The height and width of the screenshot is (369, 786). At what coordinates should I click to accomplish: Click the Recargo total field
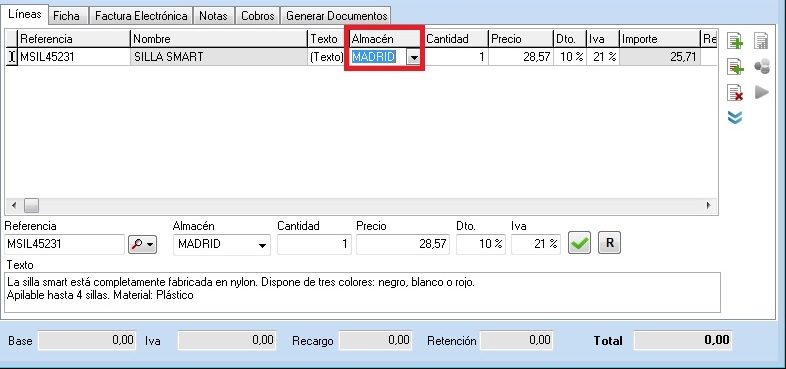(x=375, y=340)
